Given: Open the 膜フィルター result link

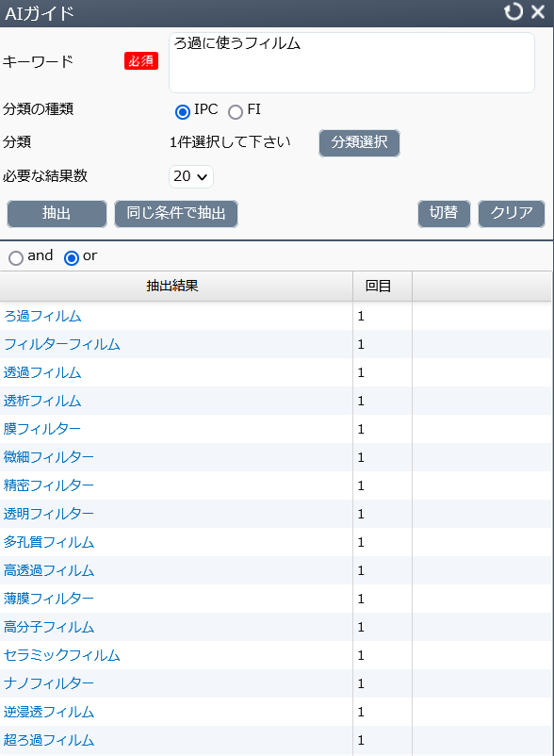Looking at the screenshot, I should (x=42, y=429).
